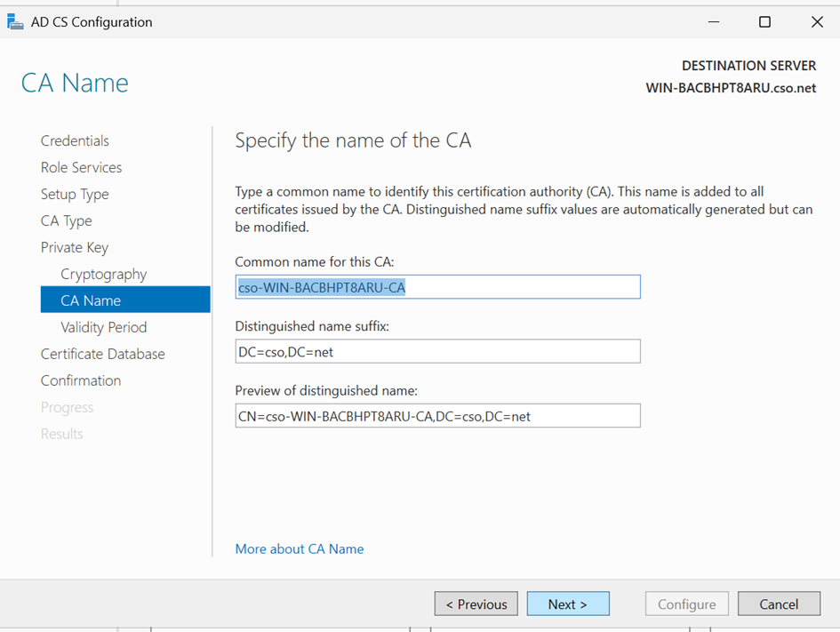Screen dimensions: 840x632
Task: Select the Private Key step
Action: click(x=74, y=247)
